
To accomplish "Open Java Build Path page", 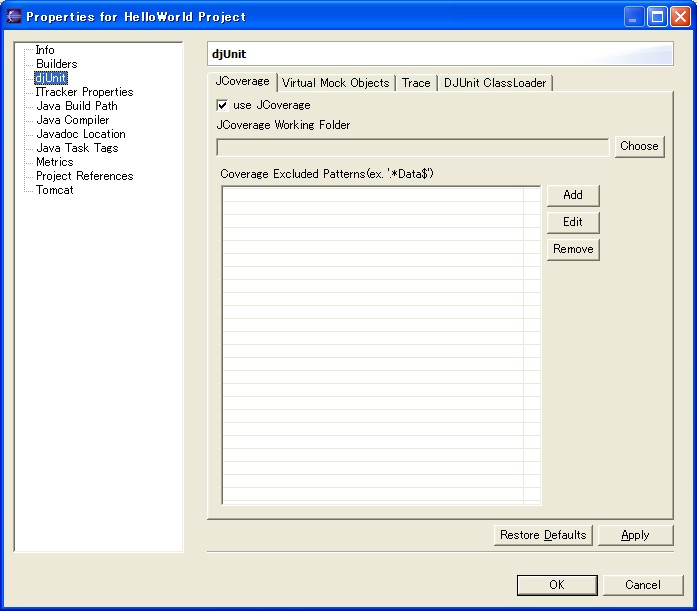I will [x=77, y=106].
